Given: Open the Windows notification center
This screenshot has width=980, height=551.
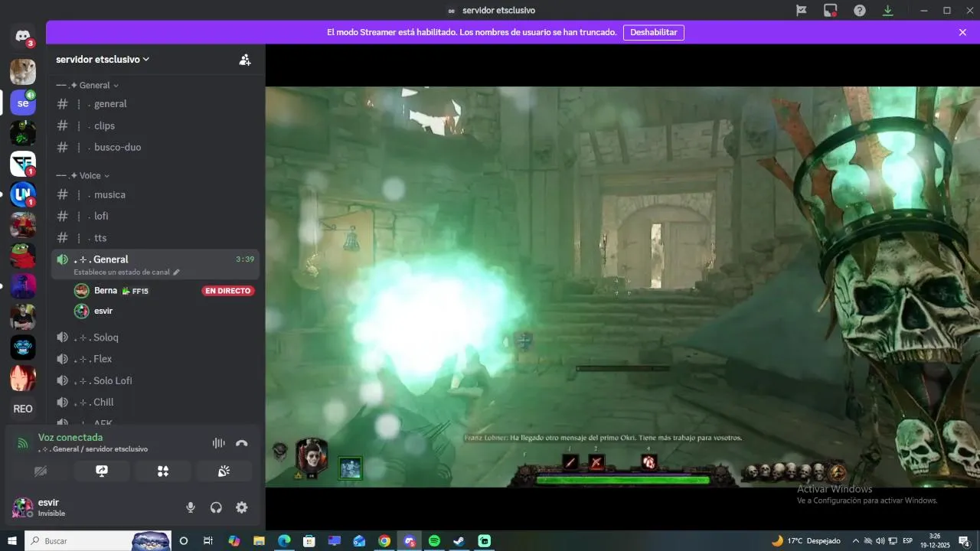Looking at the screenshot, I should (964, 541).
